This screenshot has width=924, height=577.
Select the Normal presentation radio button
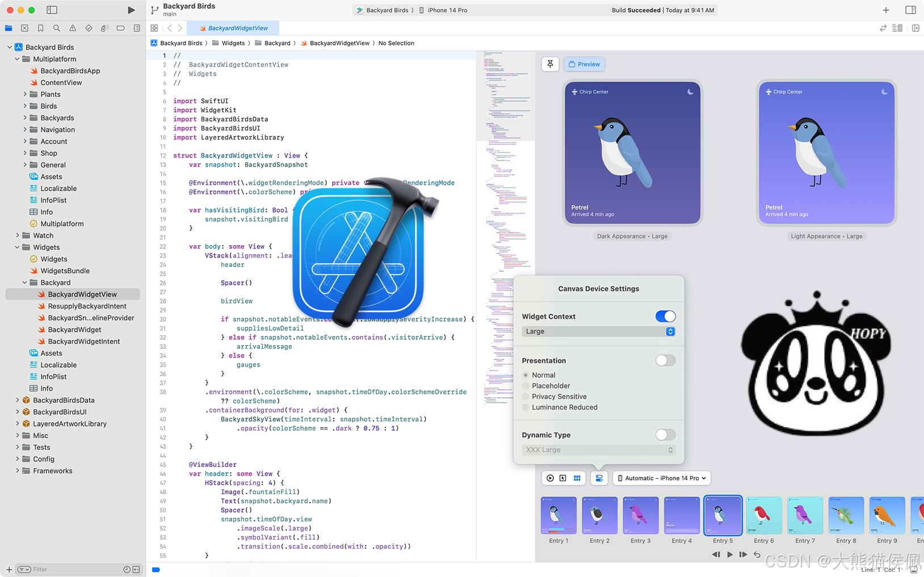coord(526,375)
